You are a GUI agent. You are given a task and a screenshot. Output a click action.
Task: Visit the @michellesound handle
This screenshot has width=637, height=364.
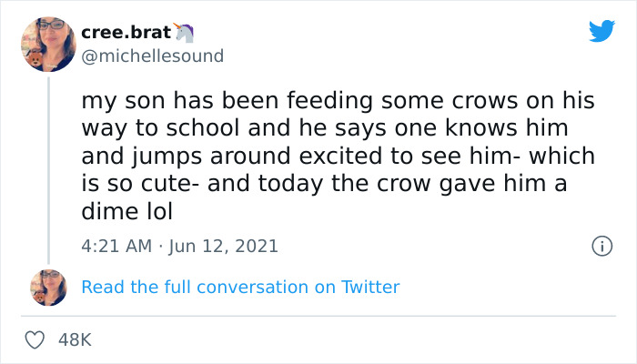coord(152,56)
